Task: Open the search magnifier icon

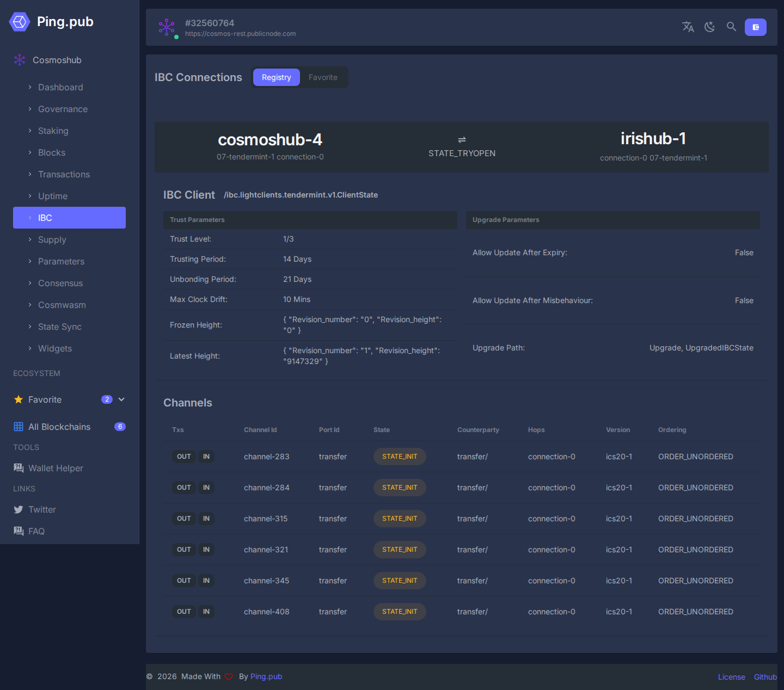Action: pyautogui.click(x=731, y=27)
